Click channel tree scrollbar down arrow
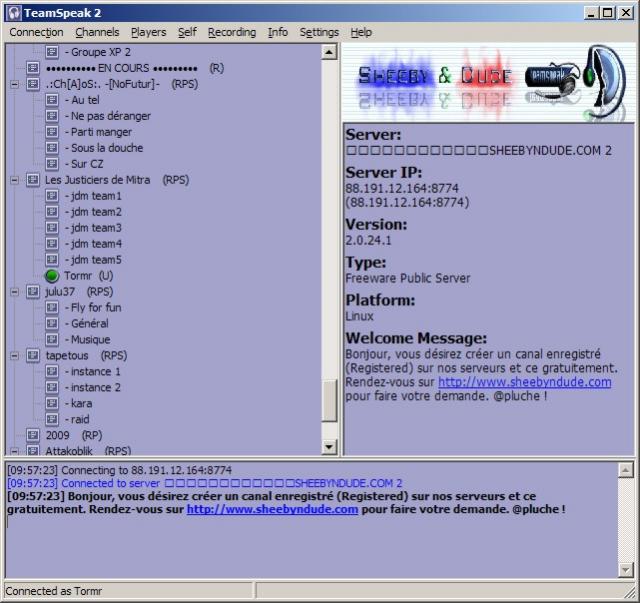The width and height of the screenshot is (640, 603). pyautogui.click(x=329, y=447)
